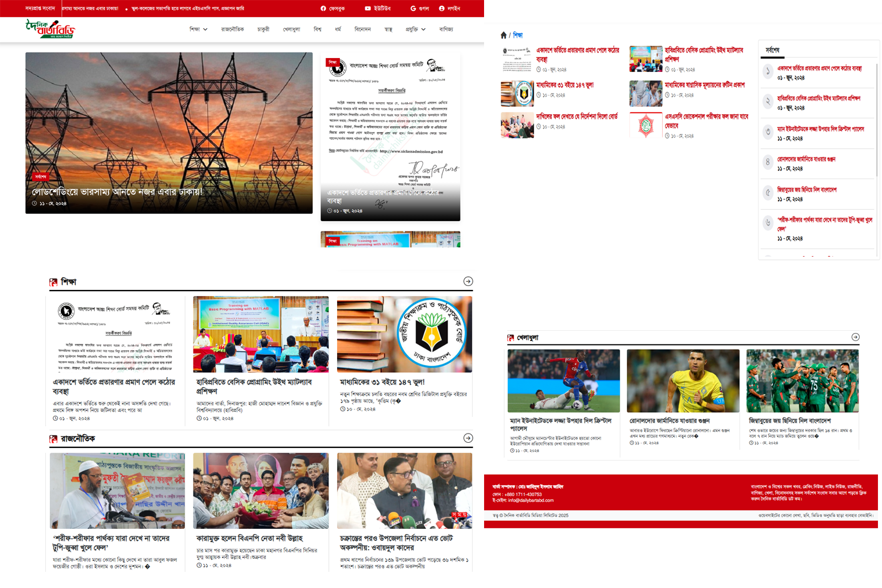Click the arrow icon beside খেলাধুলা section heading
This screenshot has width=882, height=588.
pos(855,337)
